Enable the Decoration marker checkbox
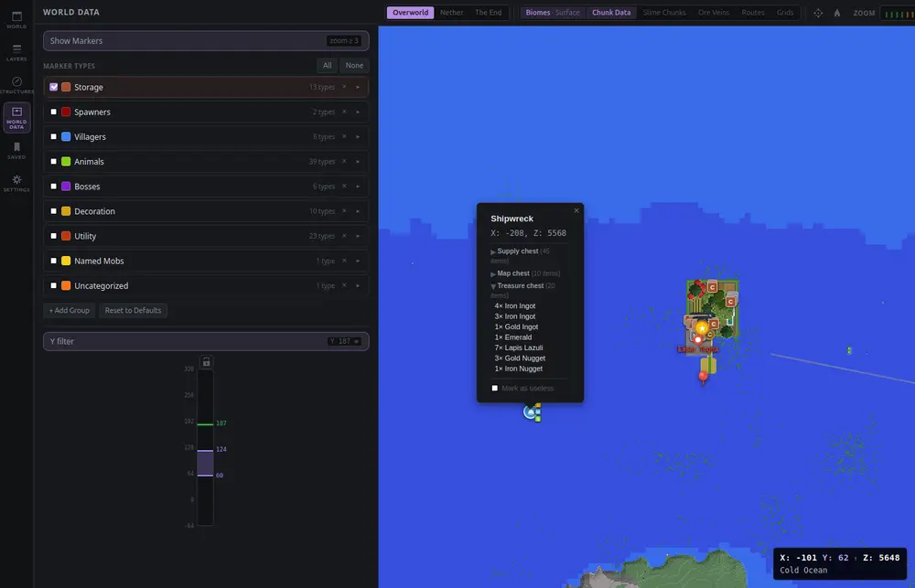 click(54, 211)
